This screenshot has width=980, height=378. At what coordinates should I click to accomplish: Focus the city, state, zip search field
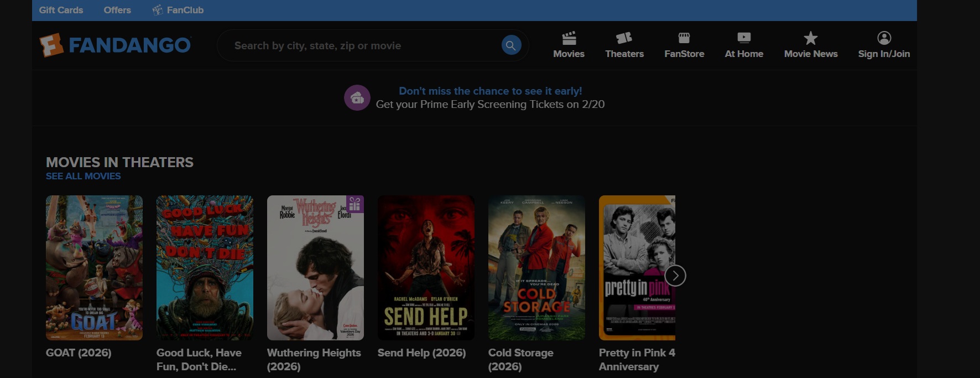point(365,45)
